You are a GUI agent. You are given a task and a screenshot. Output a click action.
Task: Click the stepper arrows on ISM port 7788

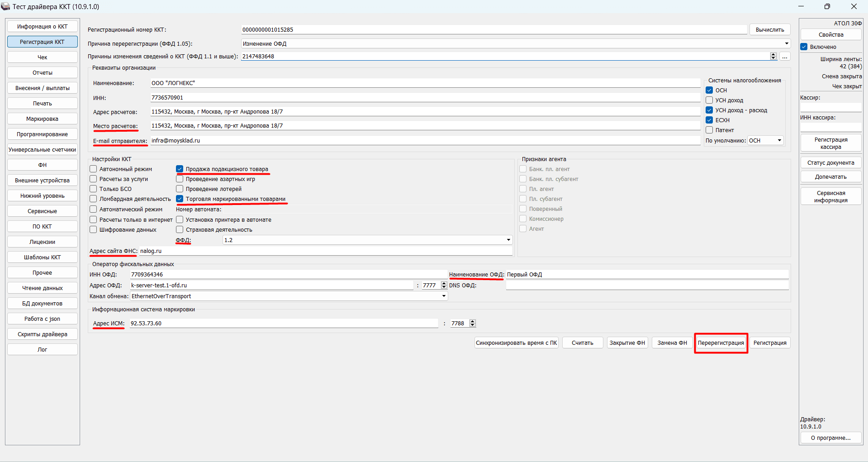(473, 323)
